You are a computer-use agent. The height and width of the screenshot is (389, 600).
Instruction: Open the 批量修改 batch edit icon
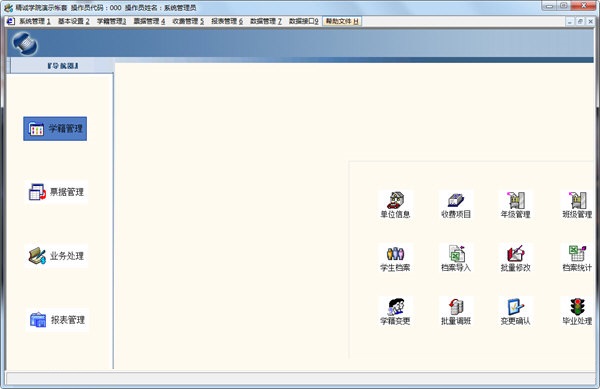click(x=515, y=259)
